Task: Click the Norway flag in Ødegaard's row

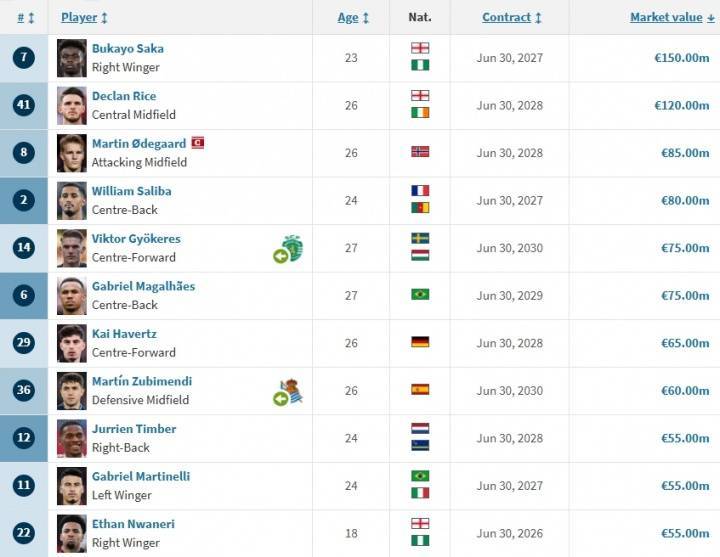Action: coord(420,152)
